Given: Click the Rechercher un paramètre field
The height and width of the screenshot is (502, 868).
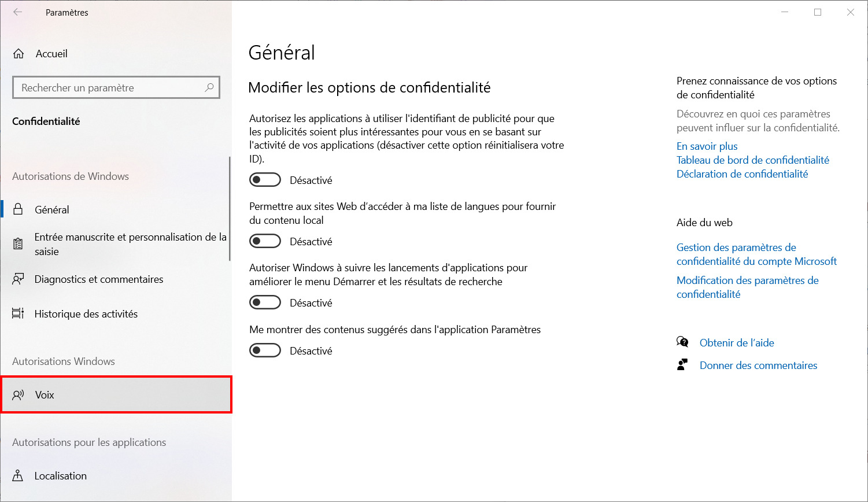Looking at the screenshot, I should (x=116, y=87).
